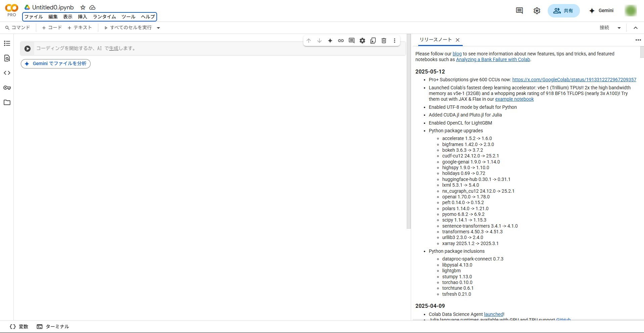The width and height of the screenshot is (644, 333).
Task: Open the files folder icon in sidebar
Action: (x=7, y=102)
